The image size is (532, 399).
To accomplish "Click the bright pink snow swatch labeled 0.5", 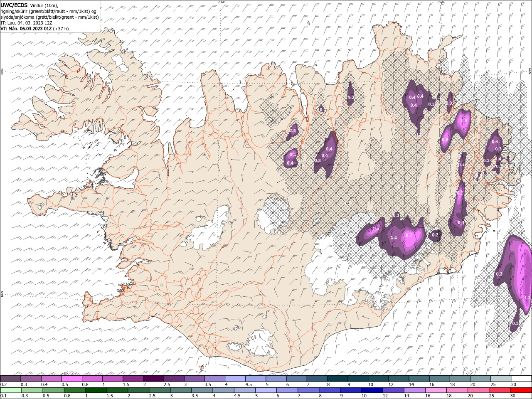I will [72, 379].
